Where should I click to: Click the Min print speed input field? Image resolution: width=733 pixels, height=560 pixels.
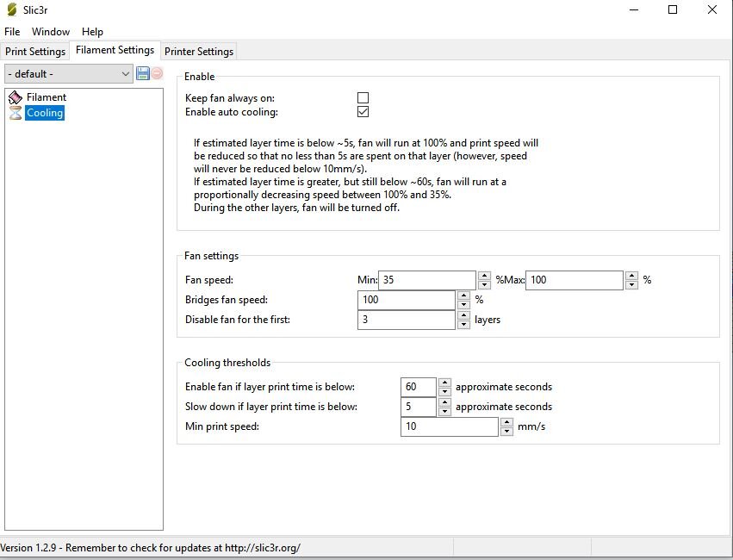[450, 426]
